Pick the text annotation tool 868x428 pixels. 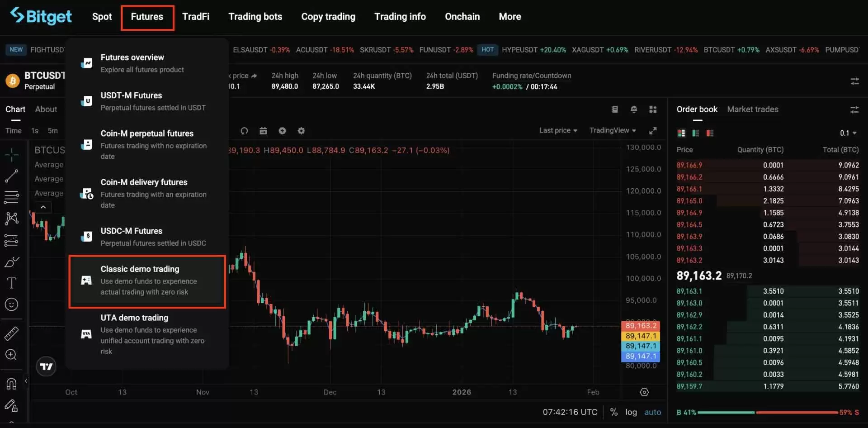pyautogui.click(x=11, y=283)
